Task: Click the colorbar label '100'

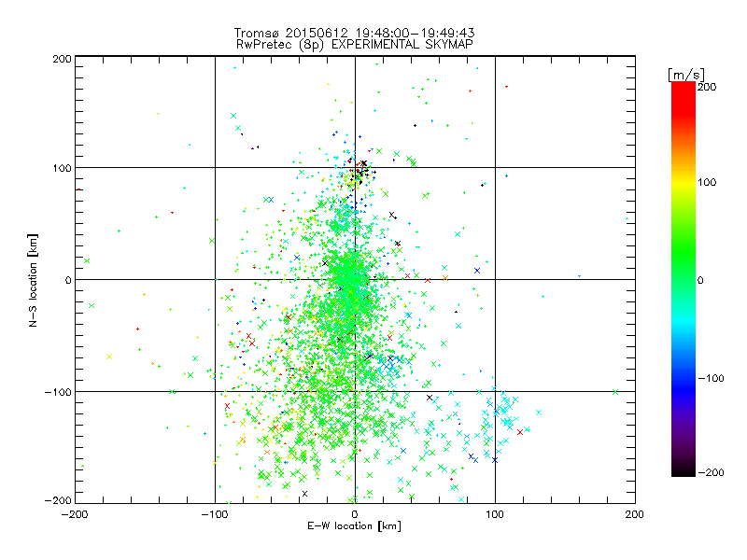Action: pos(707,182)
